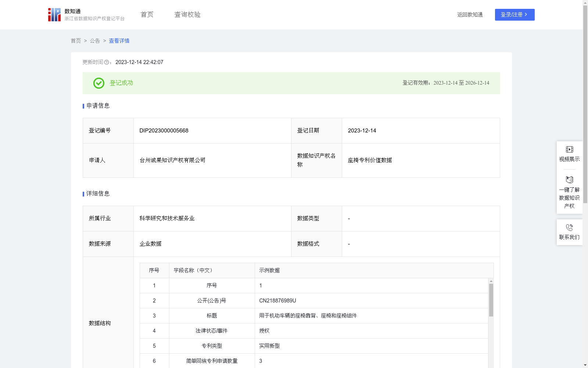This screenshot has height=368, width=588.
Task: Click industry value 科学研究和技术服务业
Action: click(167, 219)
